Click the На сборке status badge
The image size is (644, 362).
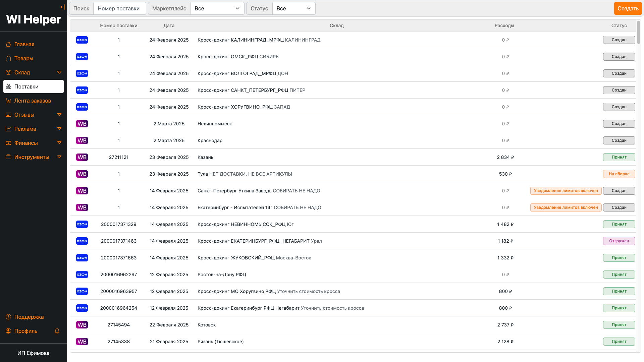pos(619,174)
